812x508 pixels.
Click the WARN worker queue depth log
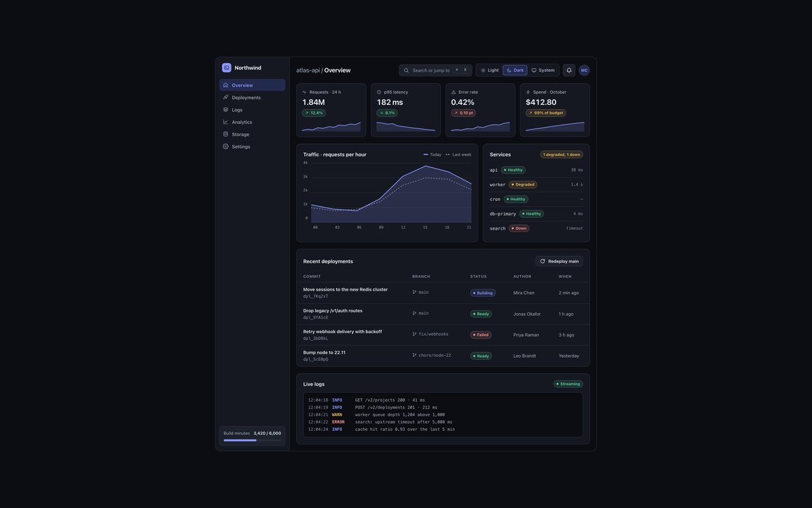pyautogui.click(x=443, y=415)
